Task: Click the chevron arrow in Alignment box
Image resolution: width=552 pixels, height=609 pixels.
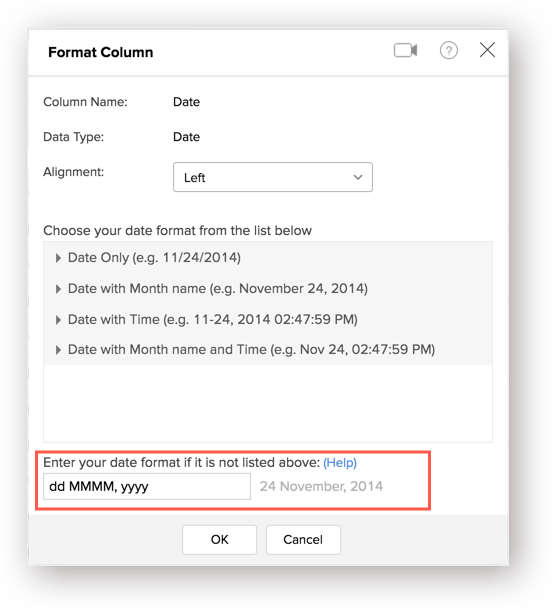Action: click(x=358, y=177)
